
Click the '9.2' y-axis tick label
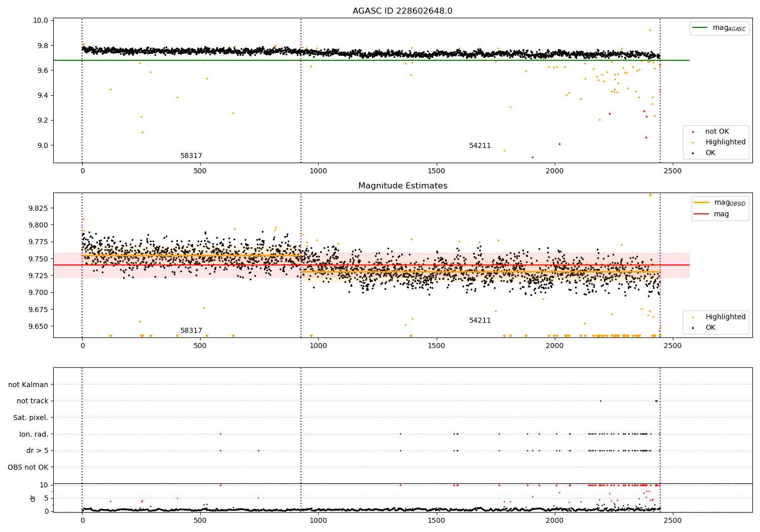pos(43,121)
